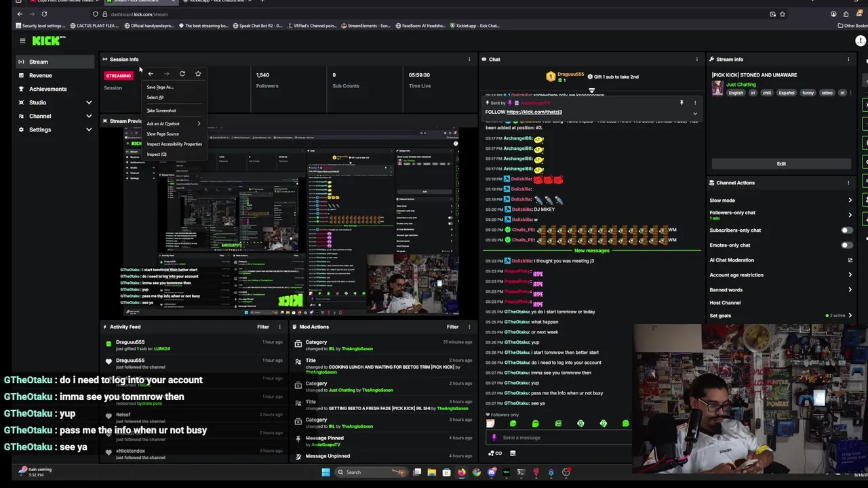The height and width of the screenshot is (488, 868).
Task: Click 1,540 Followers stat
Action: point(267,80)
